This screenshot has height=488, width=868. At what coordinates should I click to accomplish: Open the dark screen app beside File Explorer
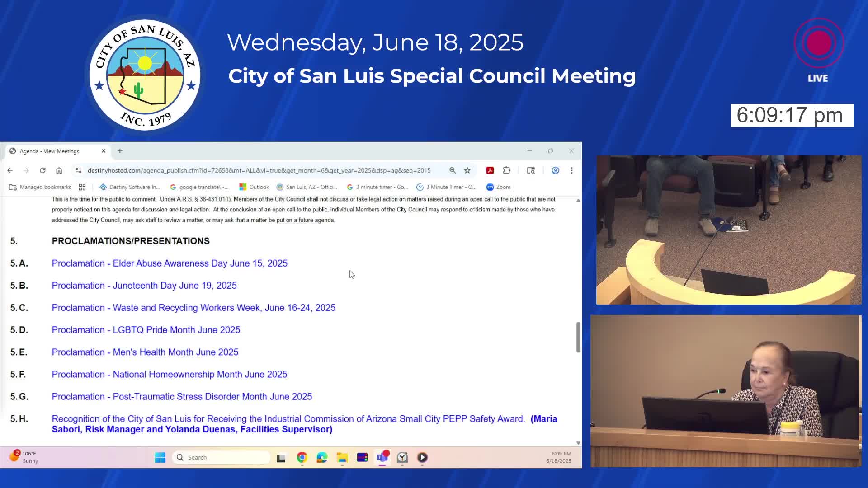click(x=362, y=458)
